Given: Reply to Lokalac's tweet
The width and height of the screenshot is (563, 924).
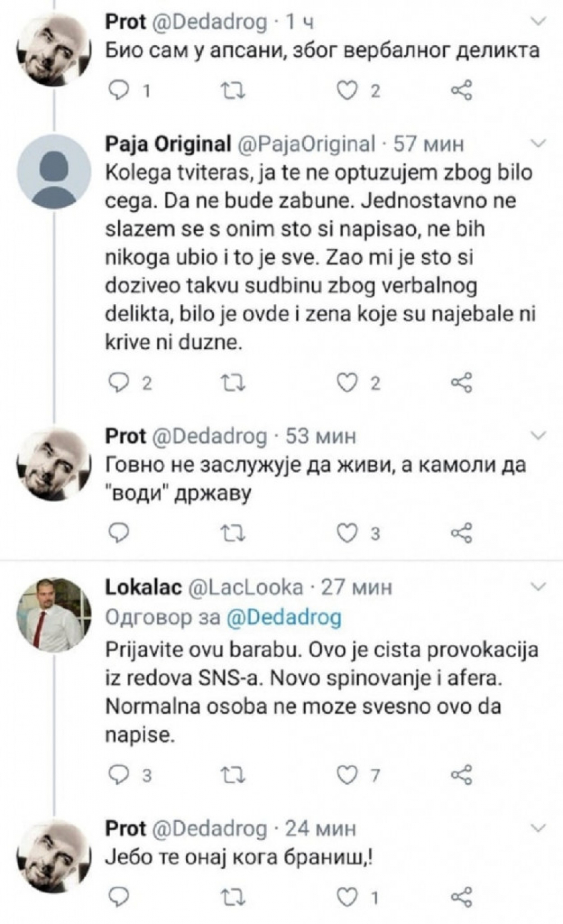Looking at the screenshot, I should pos(118,775).
